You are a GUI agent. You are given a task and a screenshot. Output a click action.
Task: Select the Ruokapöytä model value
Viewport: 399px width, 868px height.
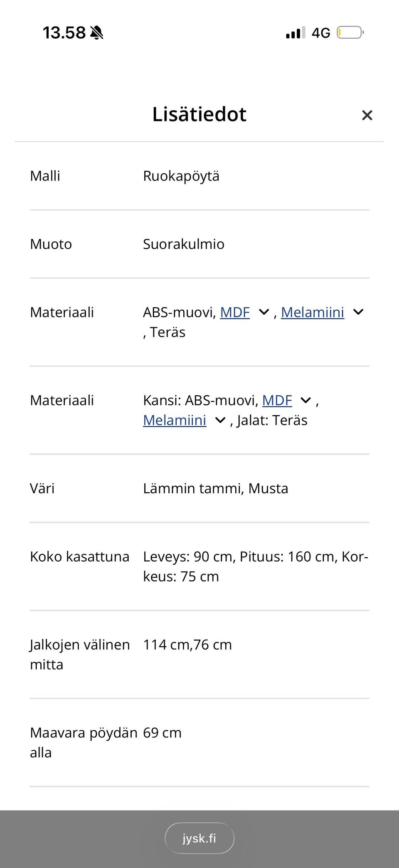(x=181, y=176)
